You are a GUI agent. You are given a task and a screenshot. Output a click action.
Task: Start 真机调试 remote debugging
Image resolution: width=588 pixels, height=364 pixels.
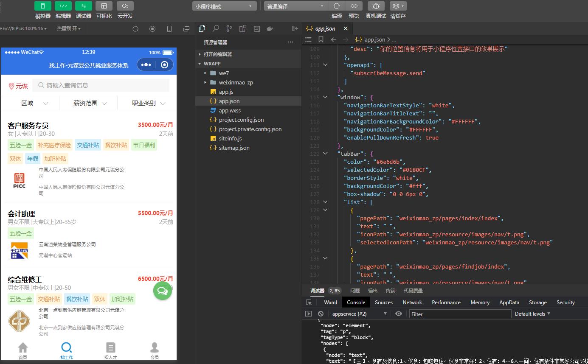click(x=376, y=6)
